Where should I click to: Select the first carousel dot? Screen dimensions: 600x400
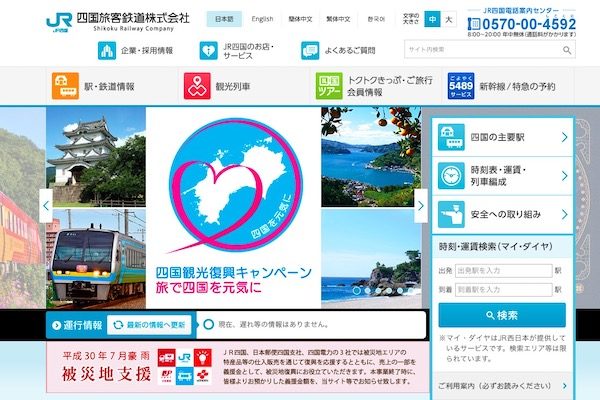pyautogui.click(x=357, y=291)
